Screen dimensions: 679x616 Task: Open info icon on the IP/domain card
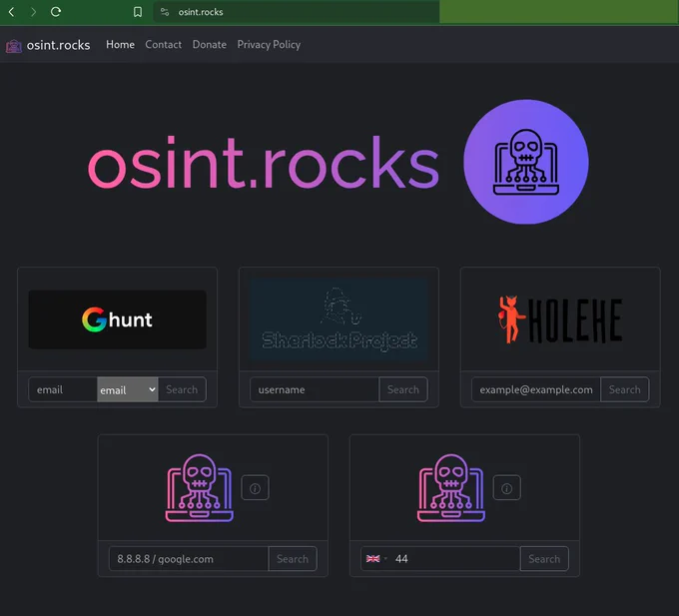click(255, 488)
